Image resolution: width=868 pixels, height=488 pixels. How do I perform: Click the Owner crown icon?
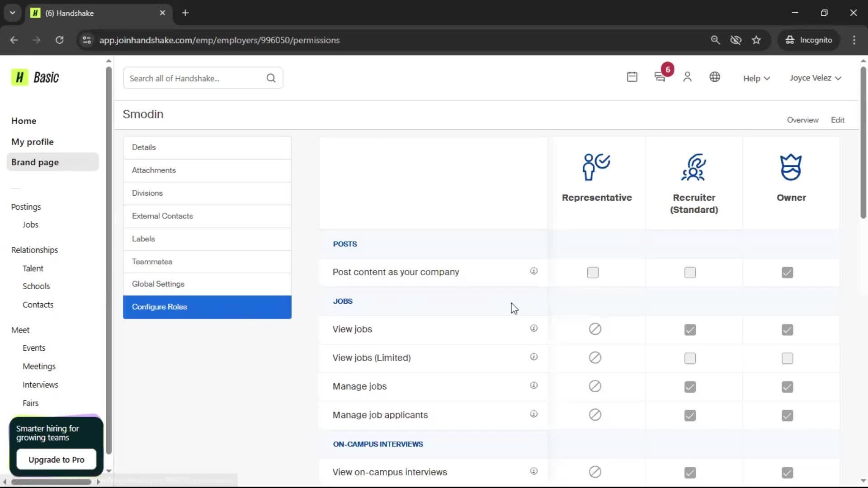(791, 167)
